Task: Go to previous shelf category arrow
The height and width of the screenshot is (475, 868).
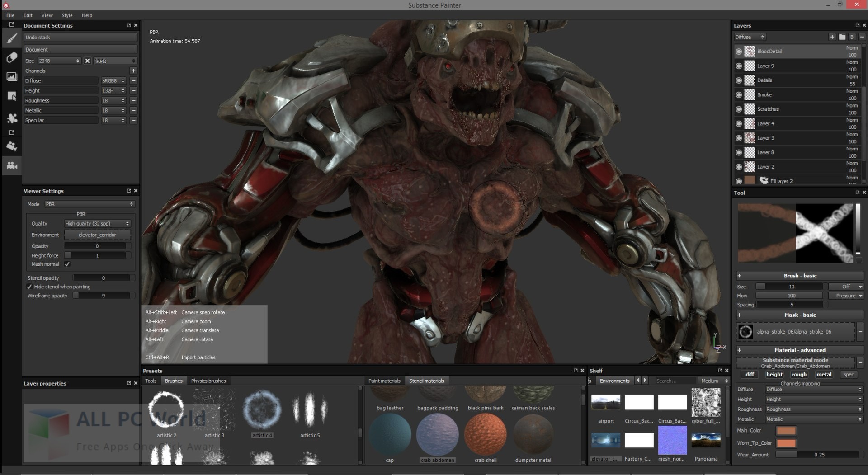Action: pos(638,381)
